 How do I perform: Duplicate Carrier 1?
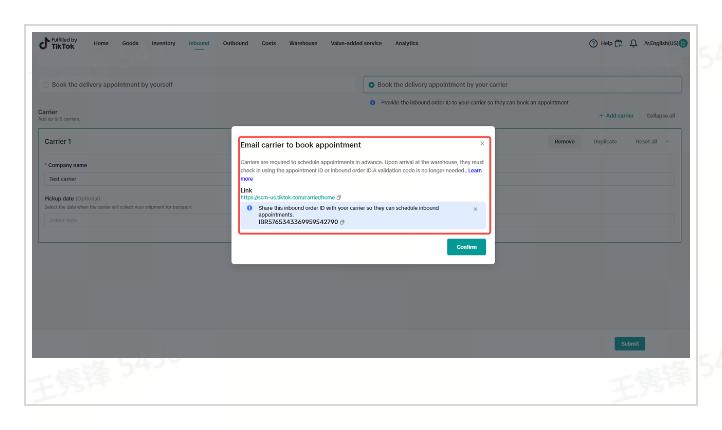[605, 142]
